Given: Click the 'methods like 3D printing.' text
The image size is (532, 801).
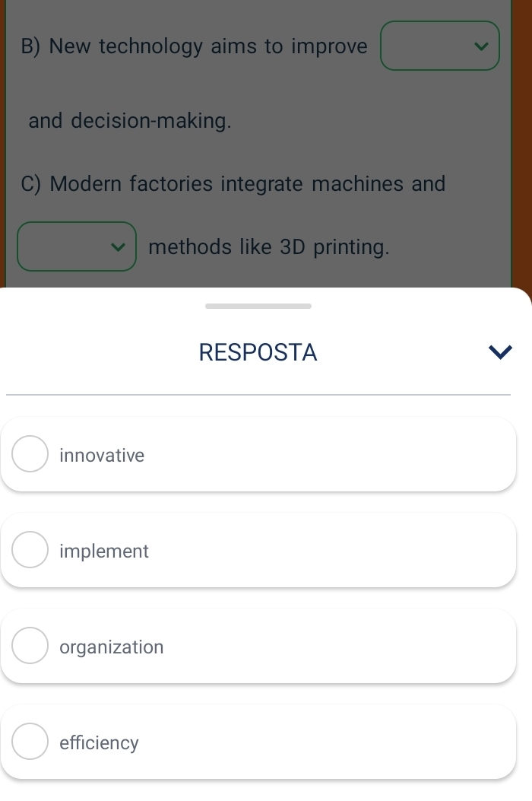Looking at the screenshot, I should (270, 247).
